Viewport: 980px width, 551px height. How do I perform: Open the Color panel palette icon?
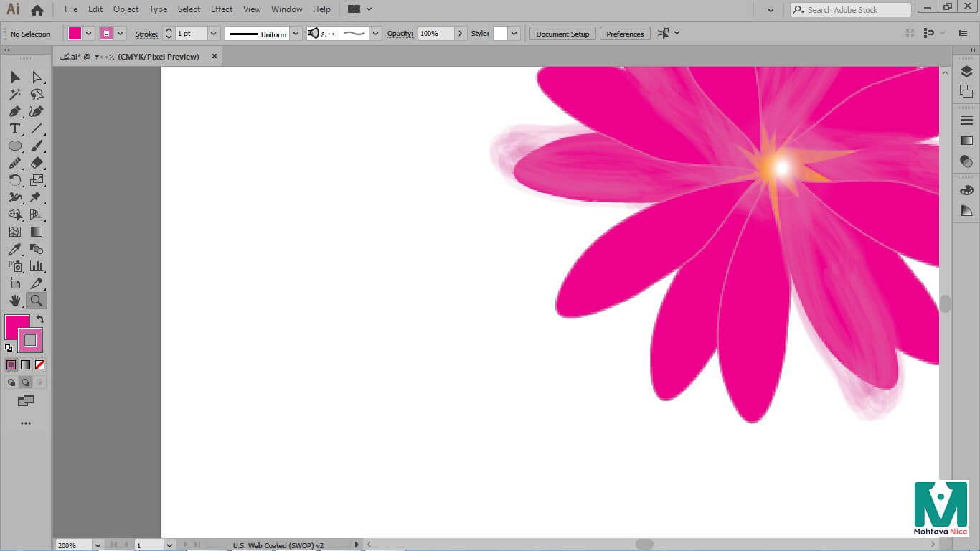966,190
